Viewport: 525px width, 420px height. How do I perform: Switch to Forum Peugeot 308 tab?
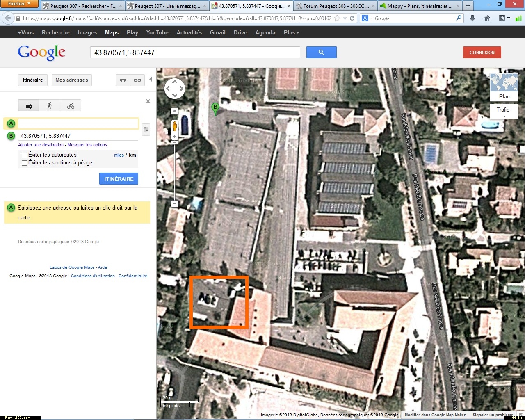tap(335, 6)
